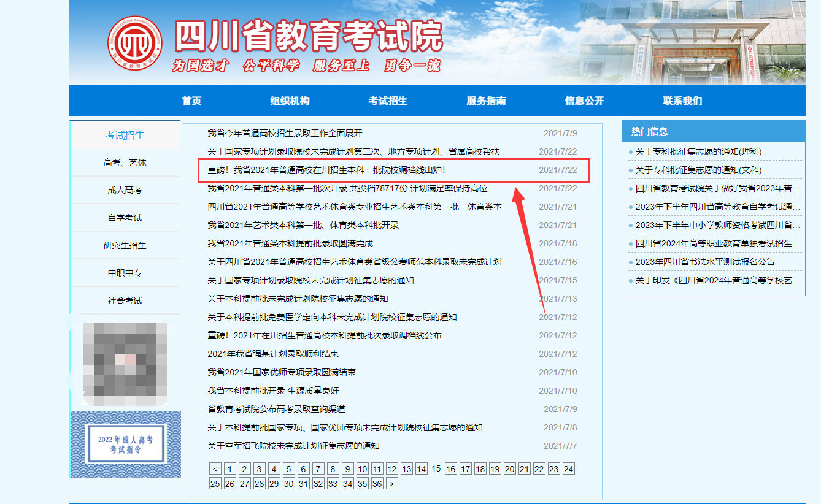This screenshot has width=821, height=504.
Task: Click the 四川省教育考试院 banner title
Action: [x=309, y=36]
